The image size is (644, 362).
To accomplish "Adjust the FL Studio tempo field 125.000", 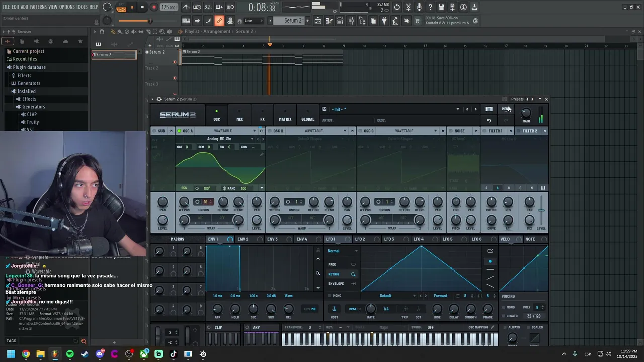I will tap(169, 7).
